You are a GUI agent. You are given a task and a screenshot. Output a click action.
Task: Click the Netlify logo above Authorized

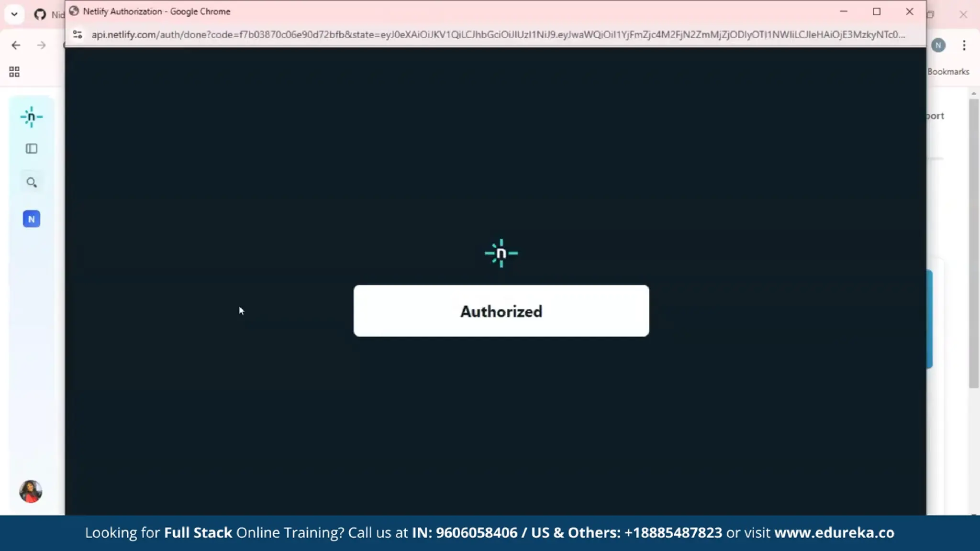tap(501, 253)
